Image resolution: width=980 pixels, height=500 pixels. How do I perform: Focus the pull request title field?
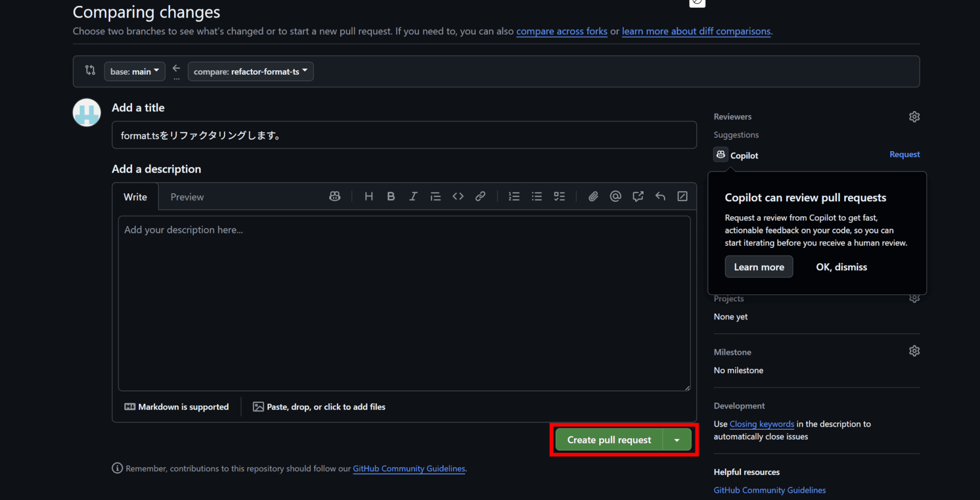[x=404, y=135]
